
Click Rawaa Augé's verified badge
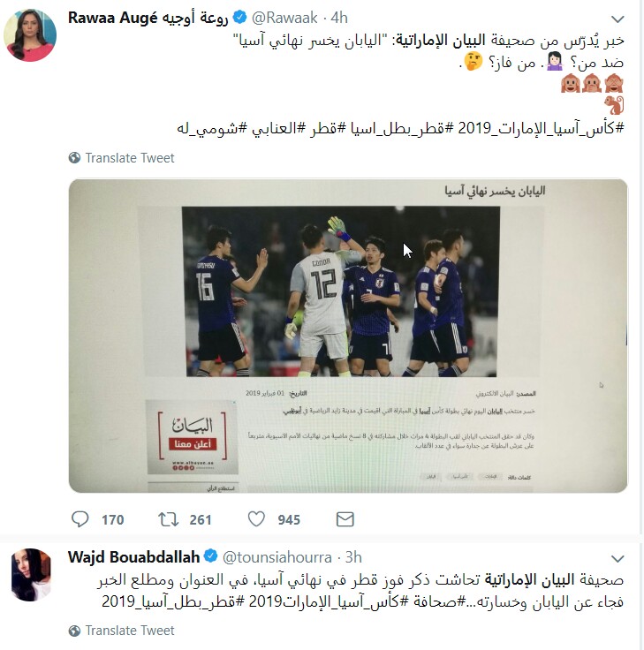[239, 18]
